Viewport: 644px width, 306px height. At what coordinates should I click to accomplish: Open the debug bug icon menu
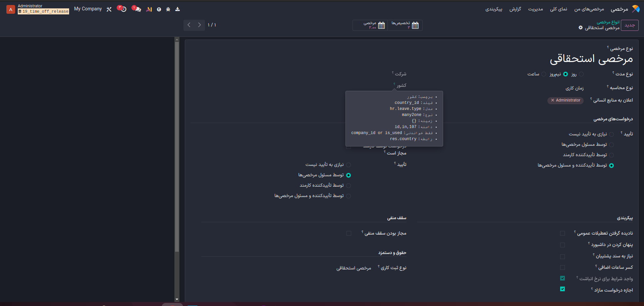(x=168, y=9)
